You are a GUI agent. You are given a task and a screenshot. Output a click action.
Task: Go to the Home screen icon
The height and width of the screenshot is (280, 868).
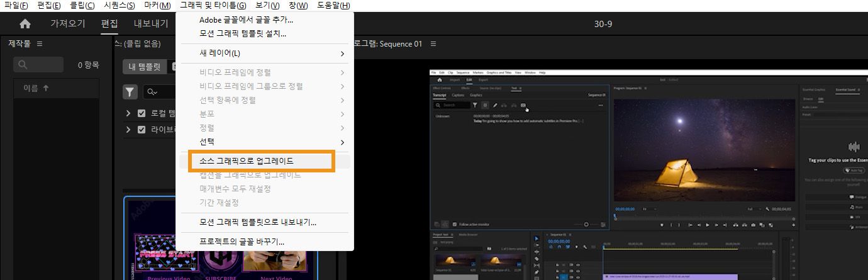[x=25, y=24]
